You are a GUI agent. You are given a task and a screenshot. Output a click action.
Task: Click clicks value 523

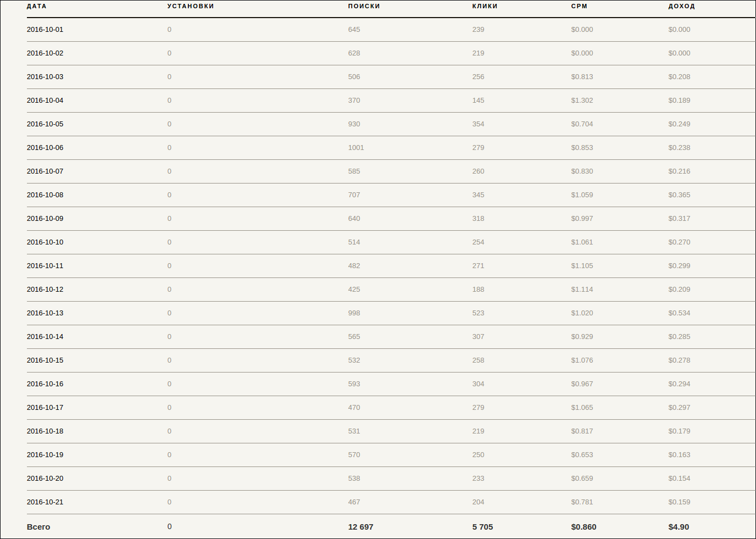(x=478, y=313)
